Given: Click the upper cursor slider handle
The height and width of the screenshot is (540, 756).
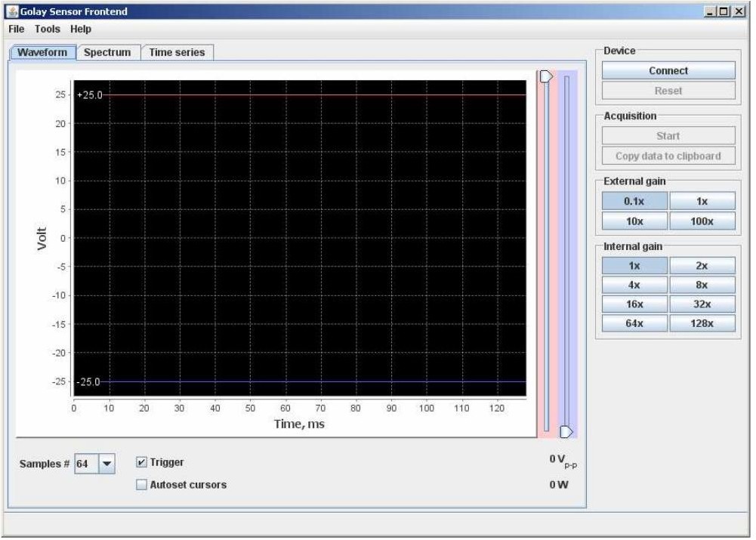Looking at the screenshot, I should pos(546,76).
